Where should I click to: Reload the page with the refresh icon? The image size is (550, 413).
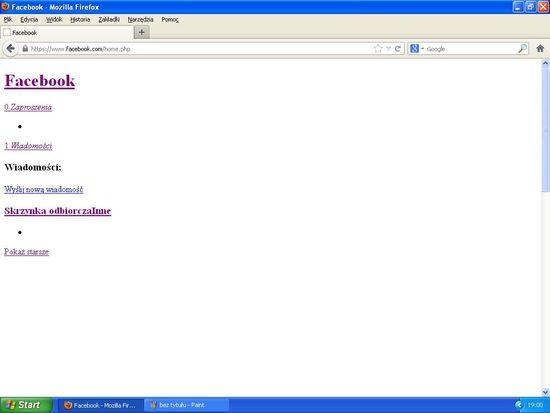[397, 49]
